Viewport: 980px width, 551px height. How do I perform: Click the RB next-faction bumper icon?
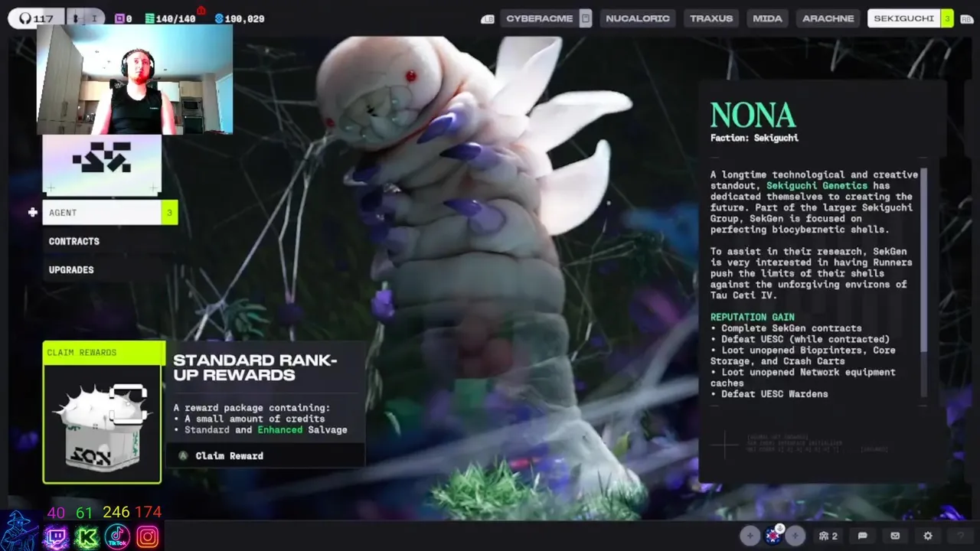coord(966,19)
